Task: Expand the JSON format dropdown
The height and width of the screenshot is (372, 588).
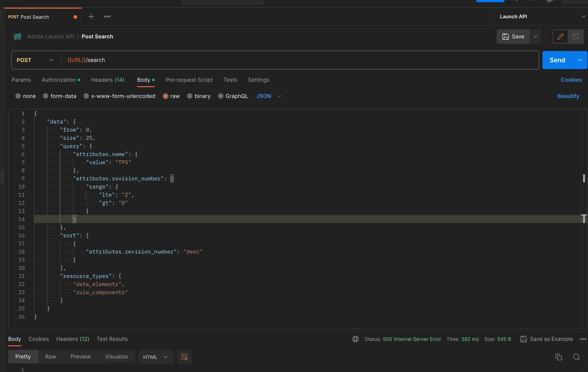Action: pos(279,96)
